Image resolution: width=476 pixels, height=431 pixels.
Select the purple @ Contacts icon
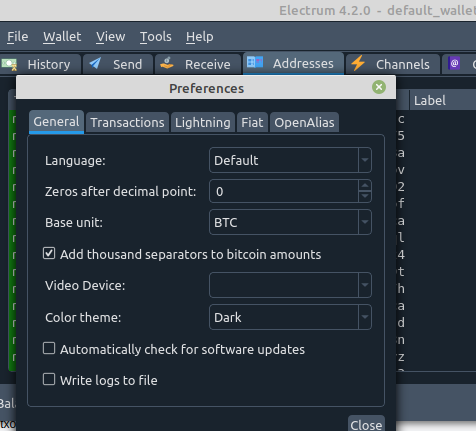[x=454, y=63]
